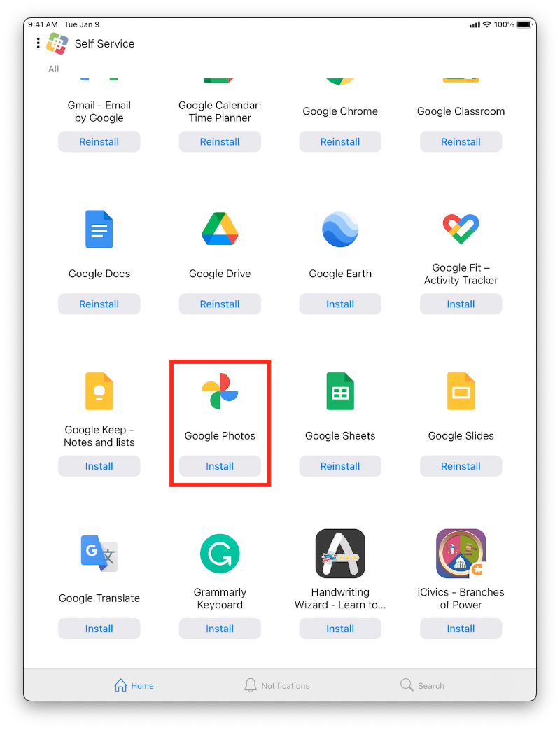Select the All category label

[x=53, y=69]
